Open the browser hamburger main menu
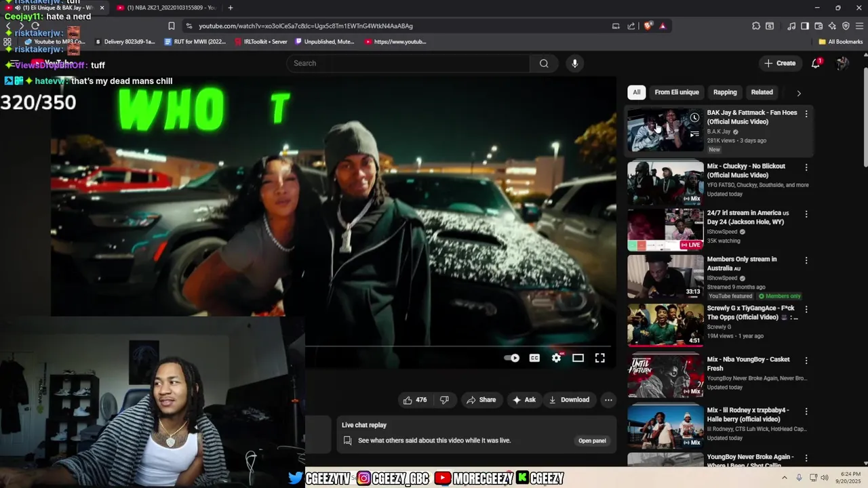 859,26
